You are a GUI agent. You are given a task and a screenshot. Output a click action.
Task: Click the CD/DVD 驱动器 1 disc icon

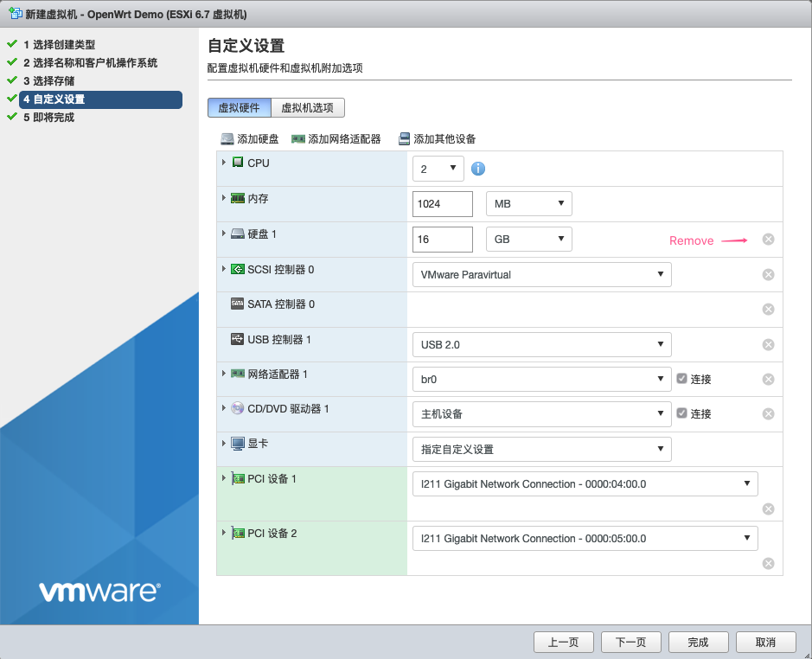click(238, 408)
